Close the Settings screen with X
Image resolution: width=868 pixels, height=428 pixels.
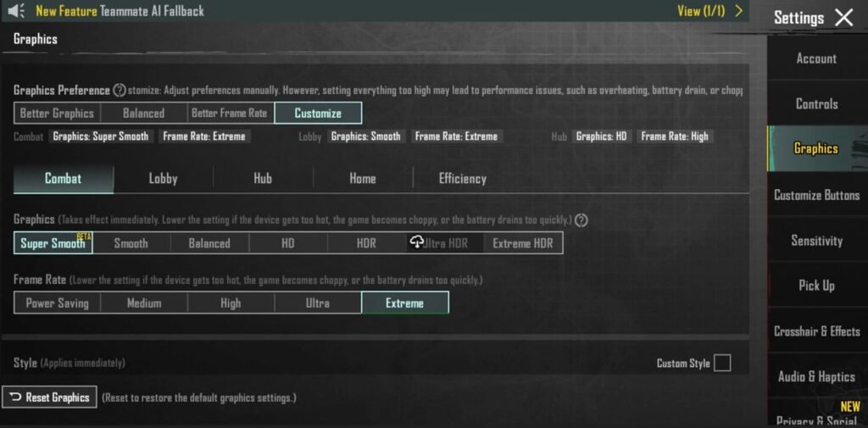click(843, 18)
